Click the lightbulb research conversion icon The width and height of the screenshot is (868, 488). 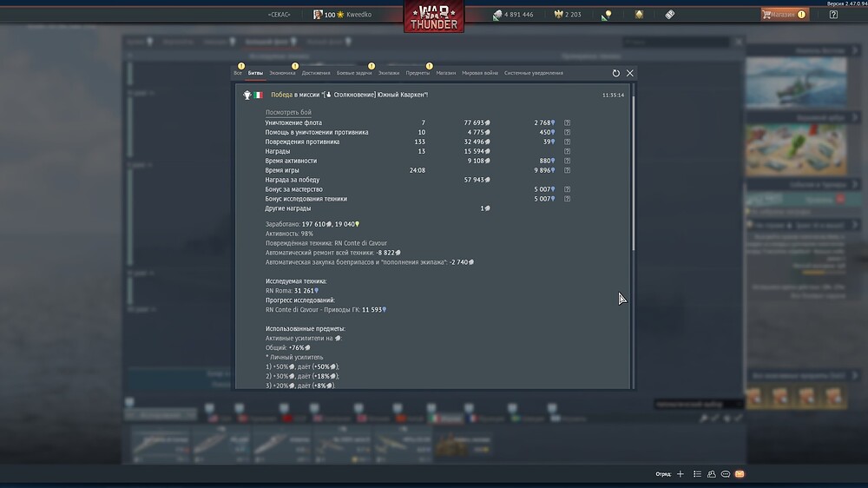pos(607,15)
